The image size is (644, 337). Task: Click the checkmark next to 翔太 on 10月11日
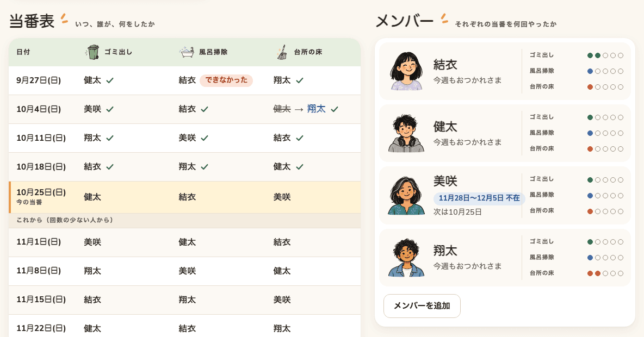click(x=110, y=138)
